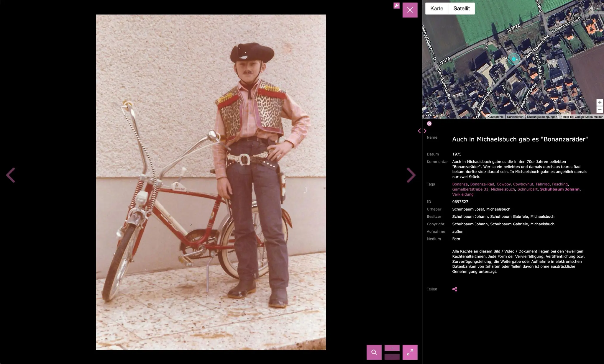This screenshot has width=604, height=364.
Task: Close the image viewer
Action: tap(410, 10)
